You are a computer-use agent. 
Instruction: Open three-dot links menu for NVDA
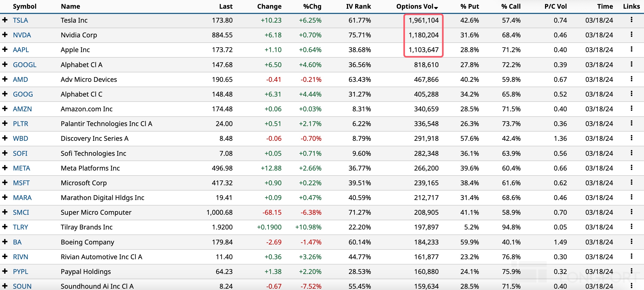point(631,34)
